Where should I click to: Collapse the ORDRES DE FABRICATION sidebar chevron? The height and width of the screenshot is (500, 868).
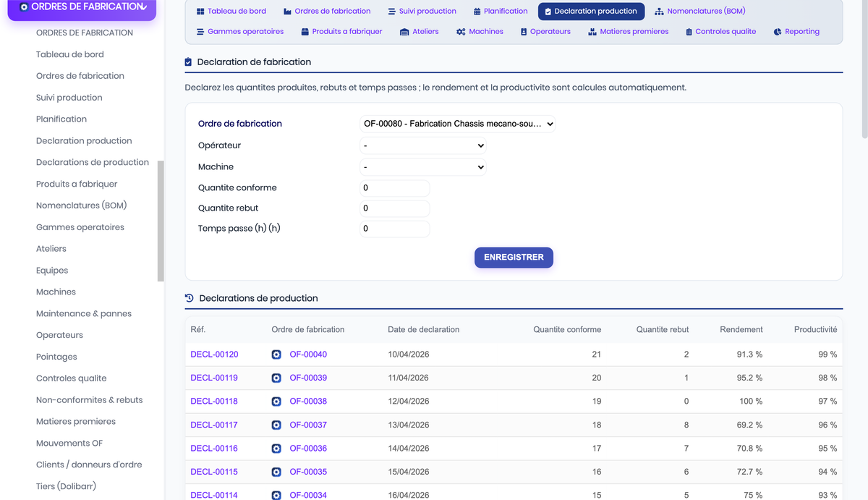click(x=144, y=7)
